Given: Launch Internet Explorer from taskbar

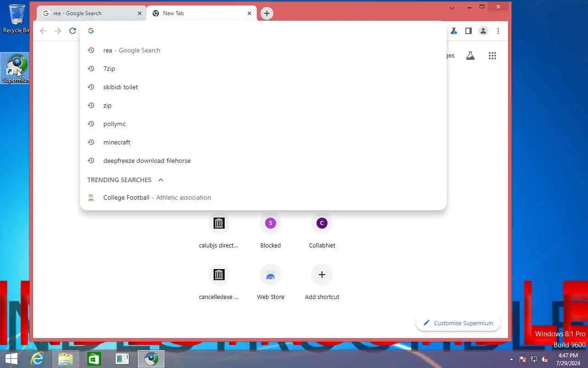Looking at the screenshot, I should (x=37, y=359).
